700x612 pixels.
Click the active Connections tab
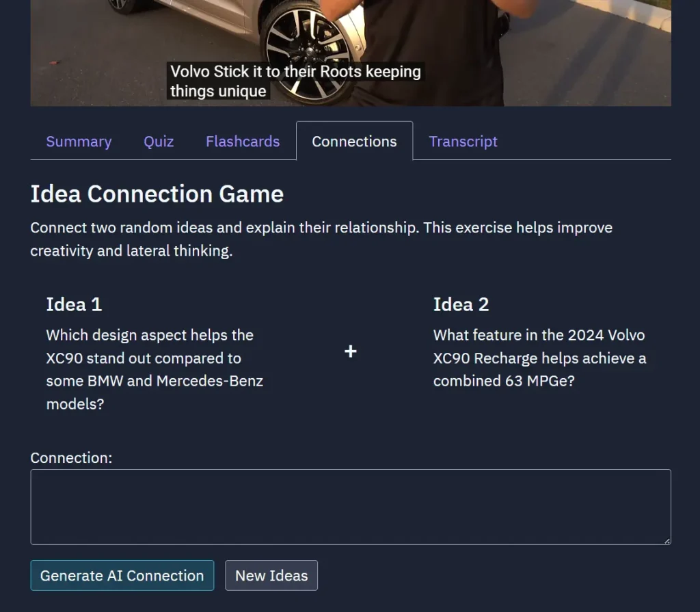(354, 142)
